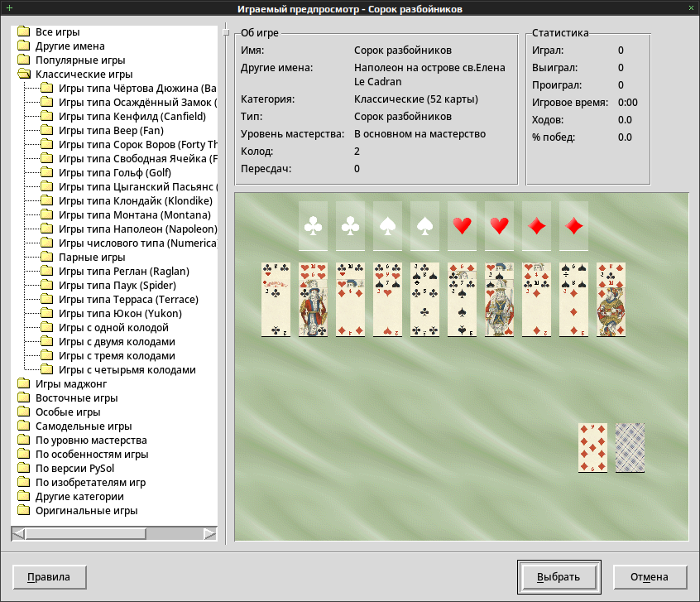Click the left clubs foundation slot
The width and height of the screenshot is (700, 602).
313,226
